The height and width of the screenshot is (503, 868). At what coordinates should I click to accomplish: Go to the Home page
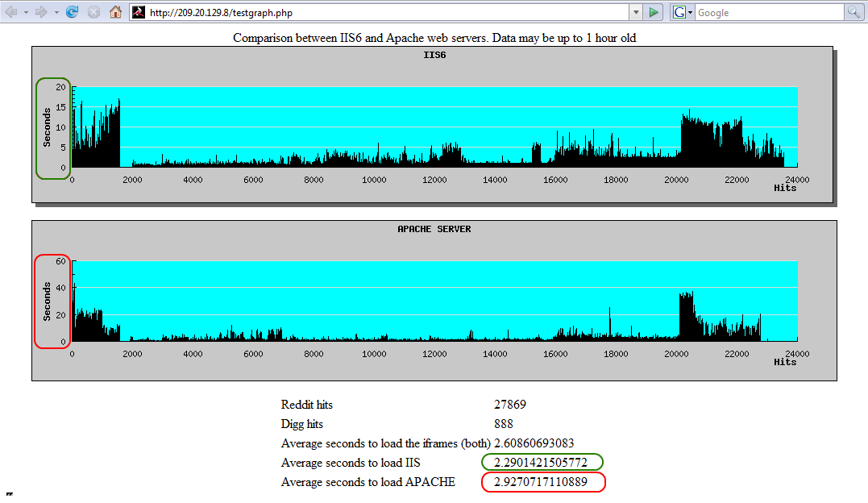pos(116,12)
